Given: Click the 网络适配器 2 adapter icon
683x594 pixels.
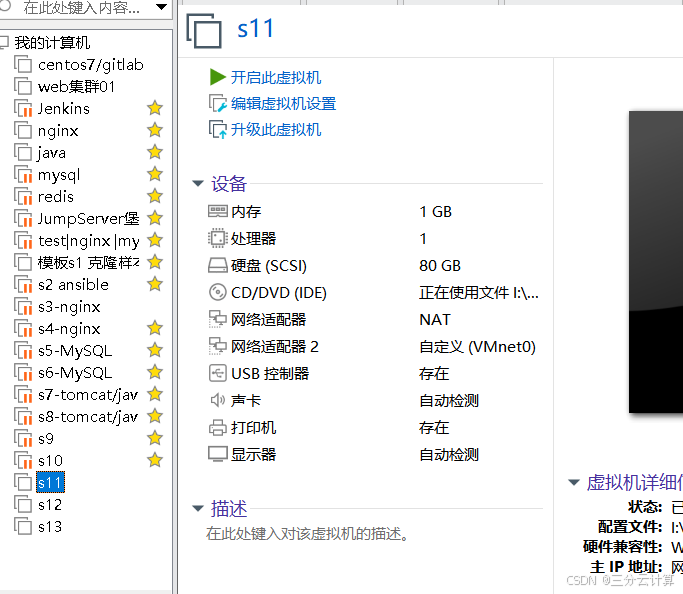Looking at the screenshot, I should 217,346.
